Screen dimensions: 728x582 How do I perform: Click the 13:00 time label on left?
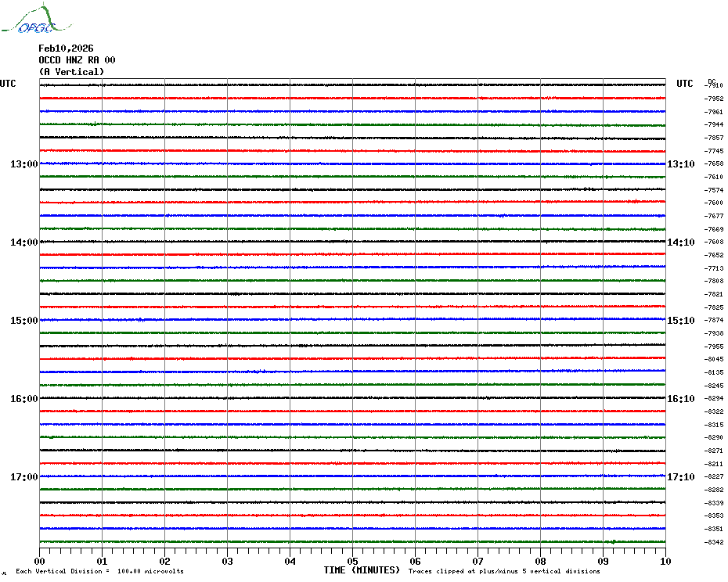click(x=23, y=164)
